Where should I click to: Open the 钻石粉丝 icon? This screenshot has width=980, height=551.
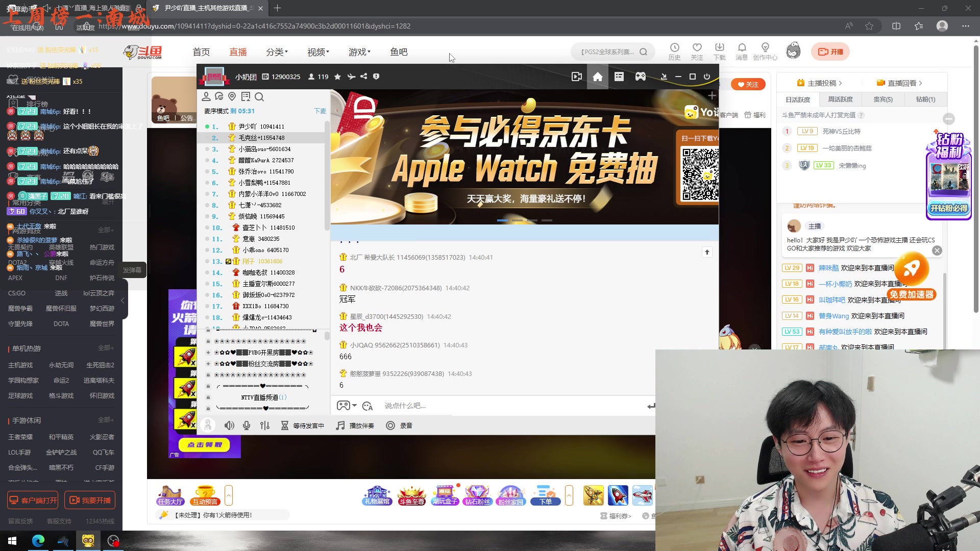pos(477,495)
